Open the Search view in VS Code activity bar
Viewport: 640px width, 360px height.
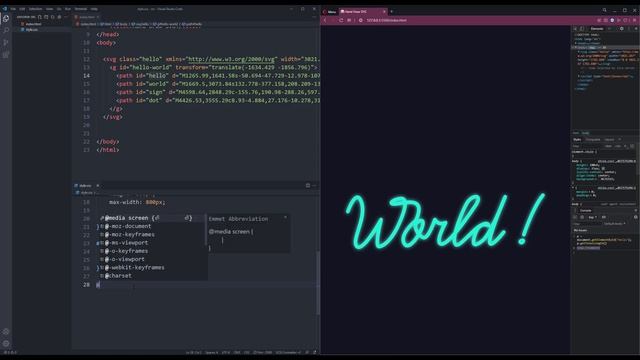6,30
